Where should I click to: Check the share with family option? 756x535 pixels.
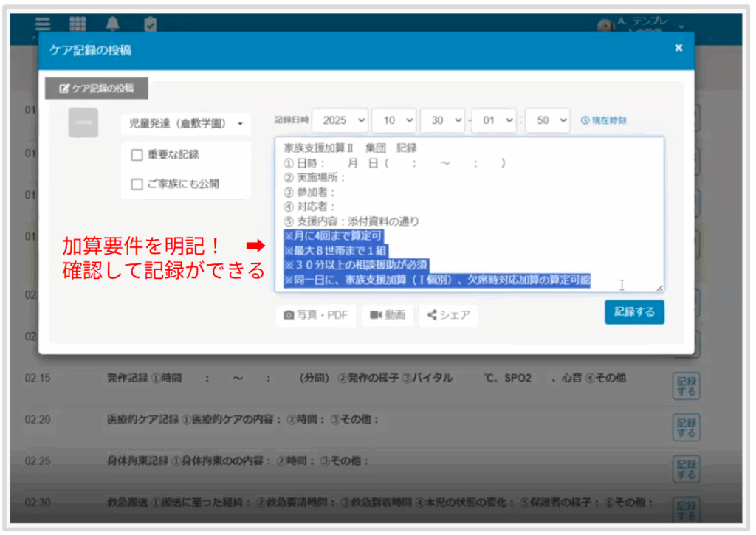pos(137,184)
